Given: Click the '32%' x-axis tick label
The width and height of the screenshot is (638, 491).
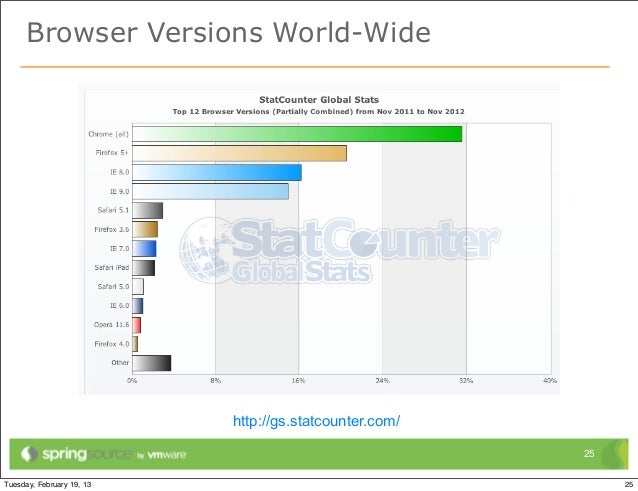Looking at the screenshot, I should coord(466,381).
